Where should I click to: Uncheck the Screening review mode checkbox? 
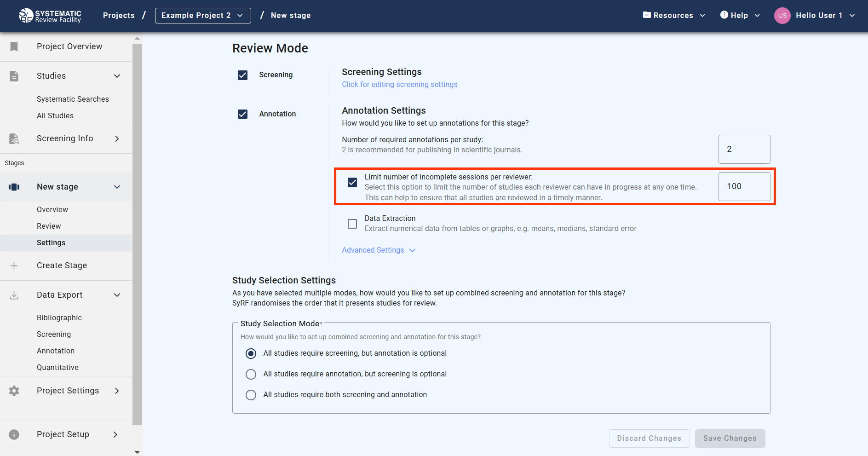click(x=242, y=75)
